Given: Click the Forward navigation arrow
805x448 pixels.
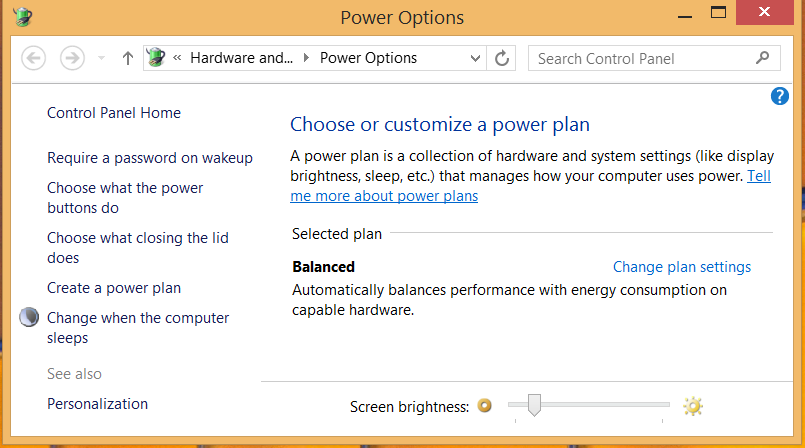Looking at the screenshot, I should [x=72, y=58].
